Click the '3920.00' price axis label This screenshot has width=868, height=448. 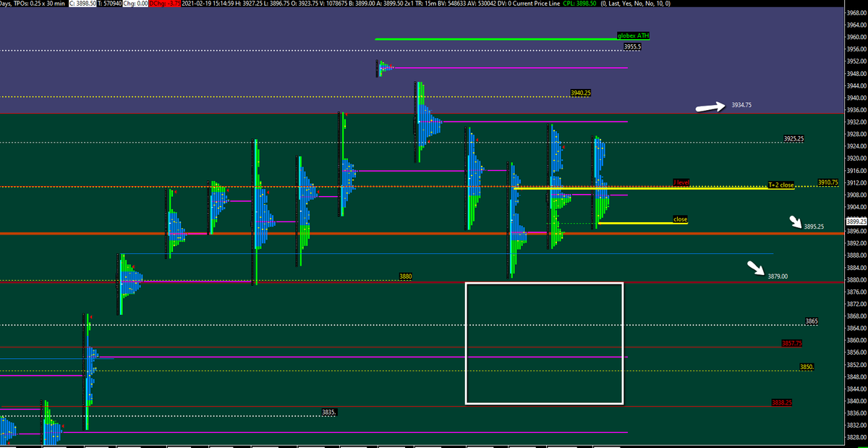856,158
